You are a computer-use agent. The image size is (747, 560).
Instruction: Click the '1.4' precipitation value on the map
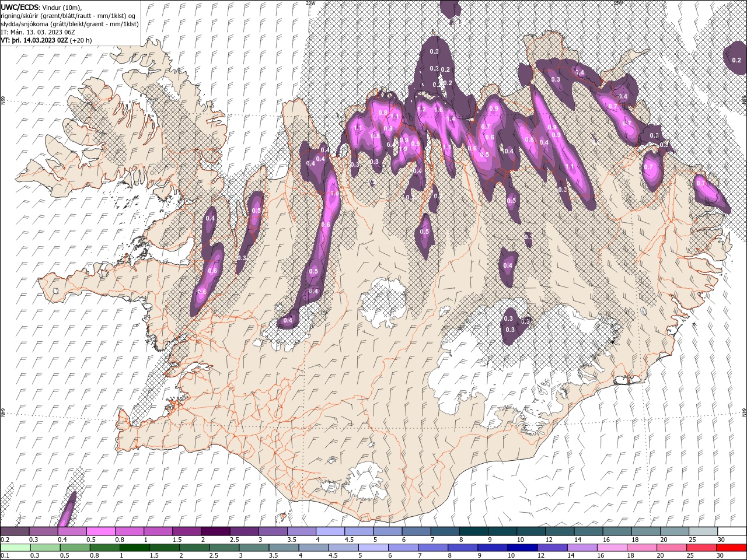(x=451, y=118)
